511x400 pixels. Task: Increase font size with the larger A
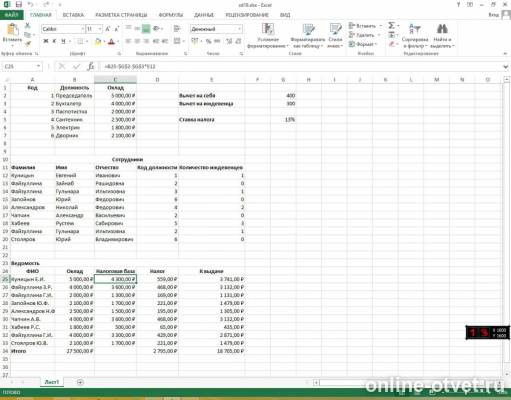[108, 29]
